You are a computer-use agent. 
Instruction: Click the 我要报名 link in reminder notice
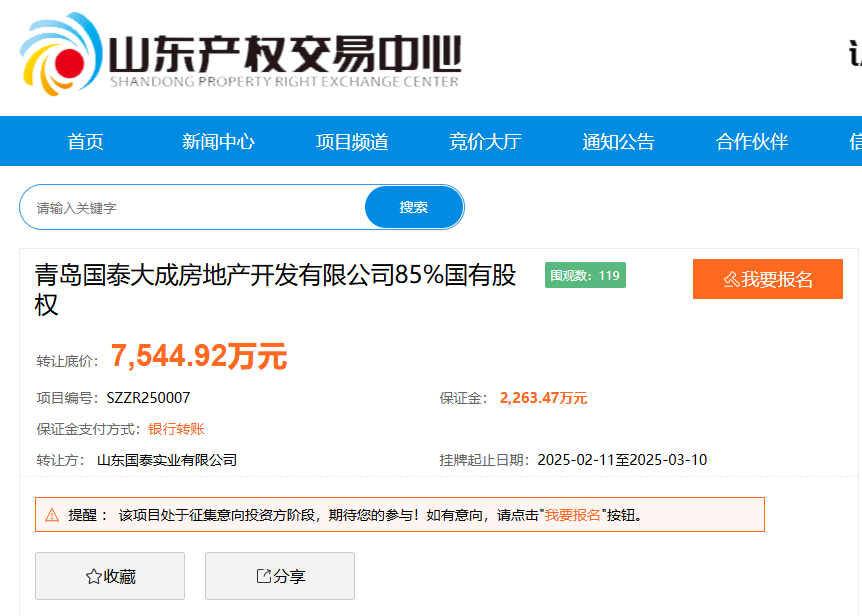point(573,515)
